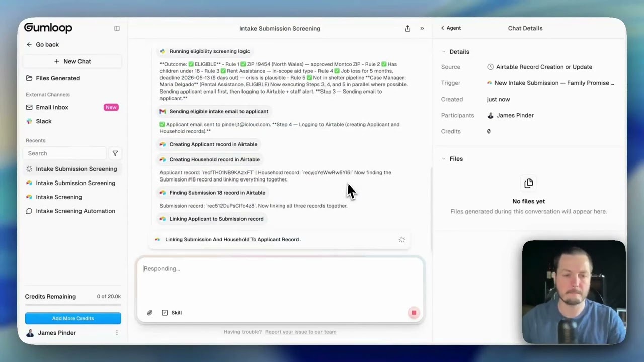
Task: Click the Gumloop logo
Action: (48, 28)
